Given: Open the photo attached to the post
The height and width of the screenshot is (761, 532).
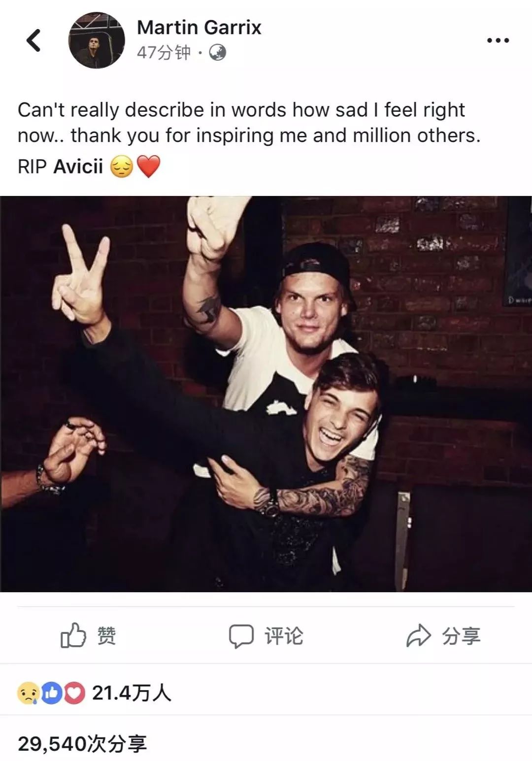Looking at the screenshot, I should coord(266,394).
